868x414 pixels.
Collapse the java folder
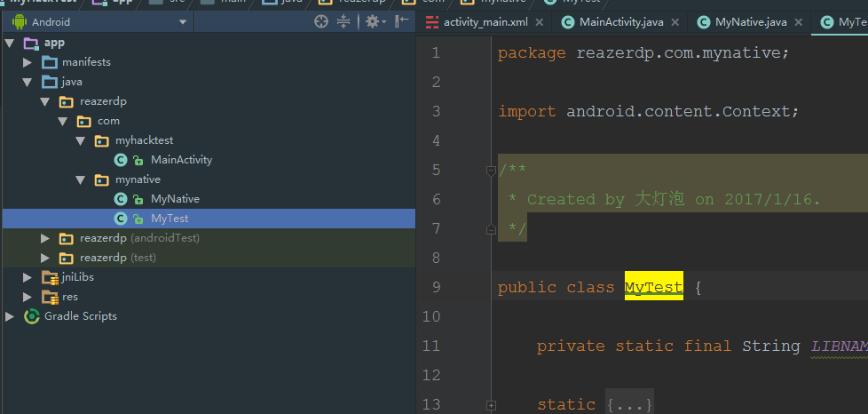[x=28, y=82]
